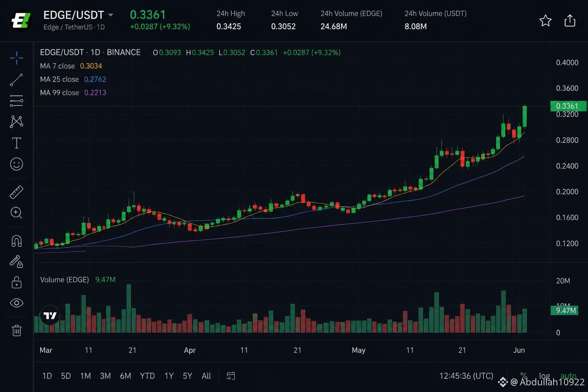The width and height of the screenshot is (588, 392).
Task: Click the TradingView logo badge
Action: (50, 315)
